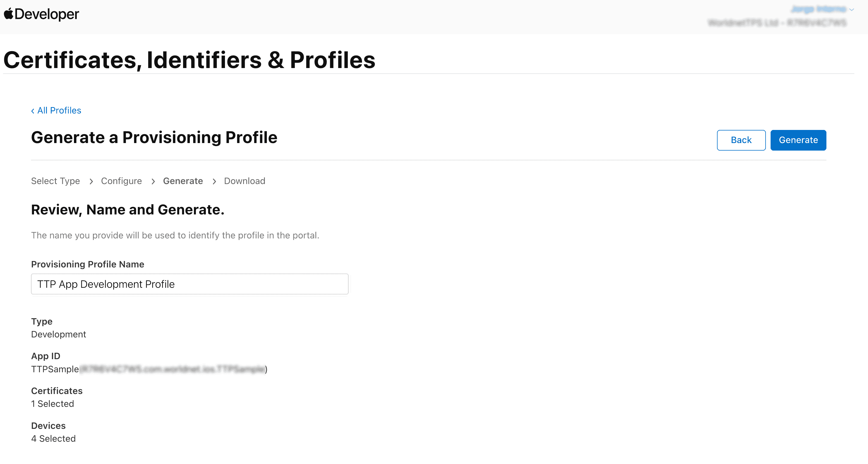This screenshot has width=868, height=464.
Task: Click the TTPSample App ID value
Action: [x=55, y=369]
